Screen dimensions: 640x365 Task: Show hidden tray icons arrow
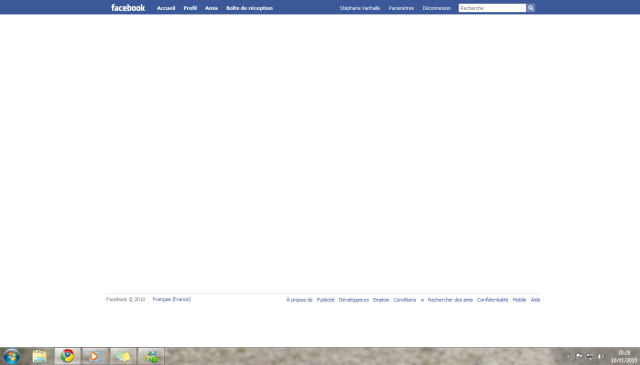[x=568, y=356]
